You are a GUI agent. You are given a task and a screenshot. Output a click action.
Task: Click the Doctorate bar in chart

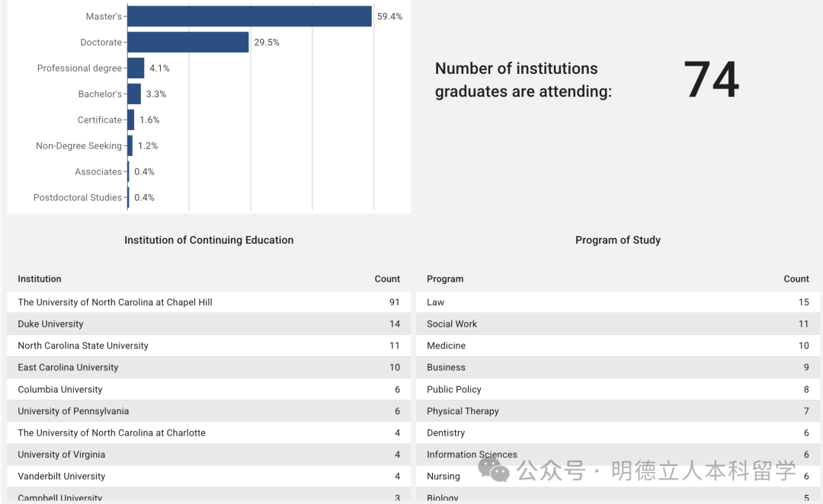pos(188,42)
